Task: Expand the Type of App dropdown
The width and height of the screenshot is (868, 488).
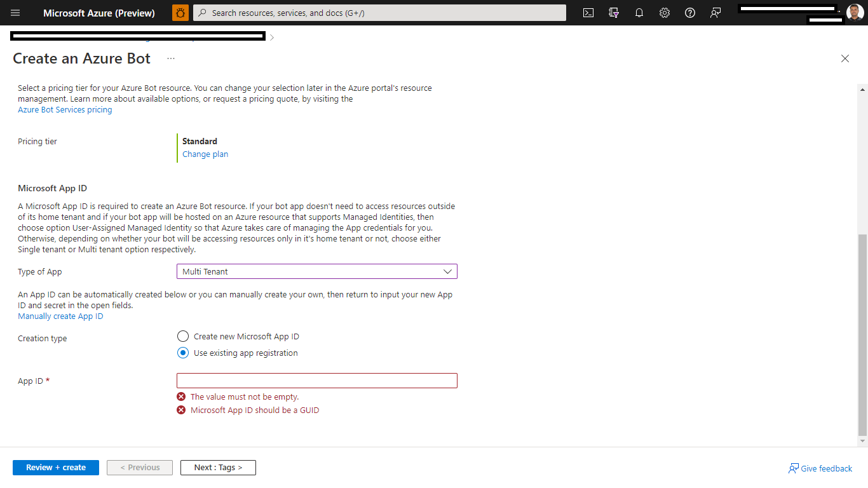Action: 317,271
